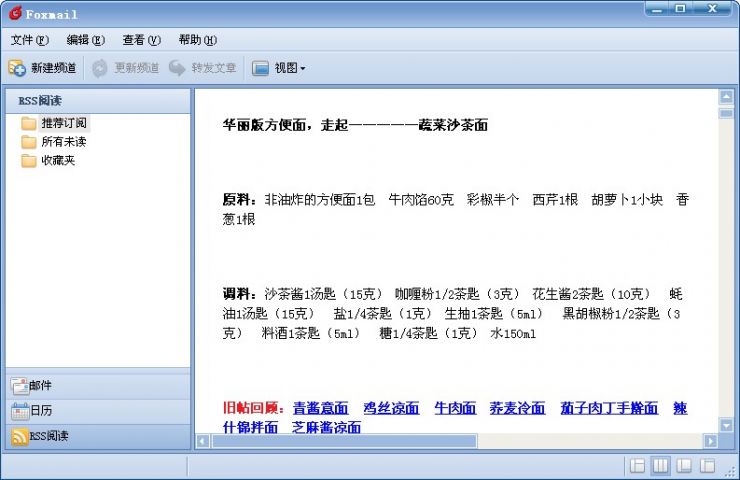Open the 收藏夹 favorites folder
Viewport: 740px width, 480px height.
pos(57,160)
